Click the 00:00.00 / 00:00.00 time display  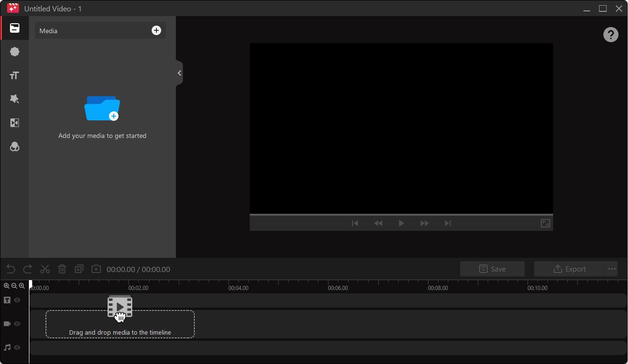click(138, 269)
